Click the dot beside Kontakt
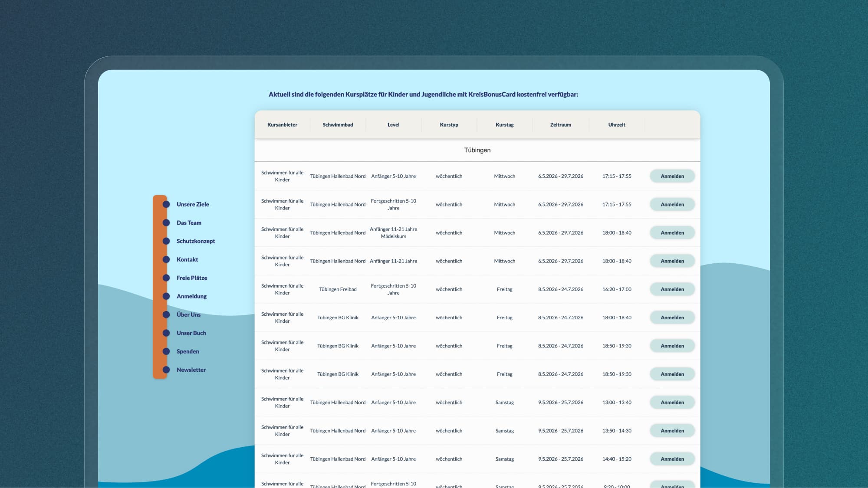 [x=166, y=259]
